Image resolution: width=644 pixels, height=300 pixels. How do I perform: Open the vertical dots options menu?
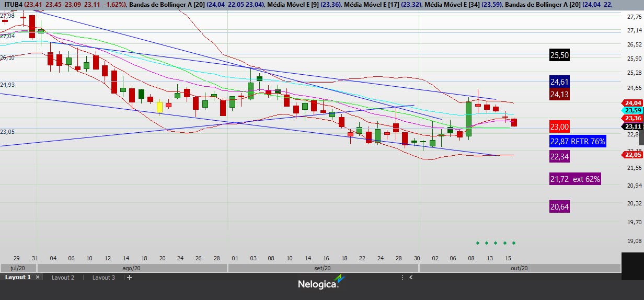(x=401, y=278)
